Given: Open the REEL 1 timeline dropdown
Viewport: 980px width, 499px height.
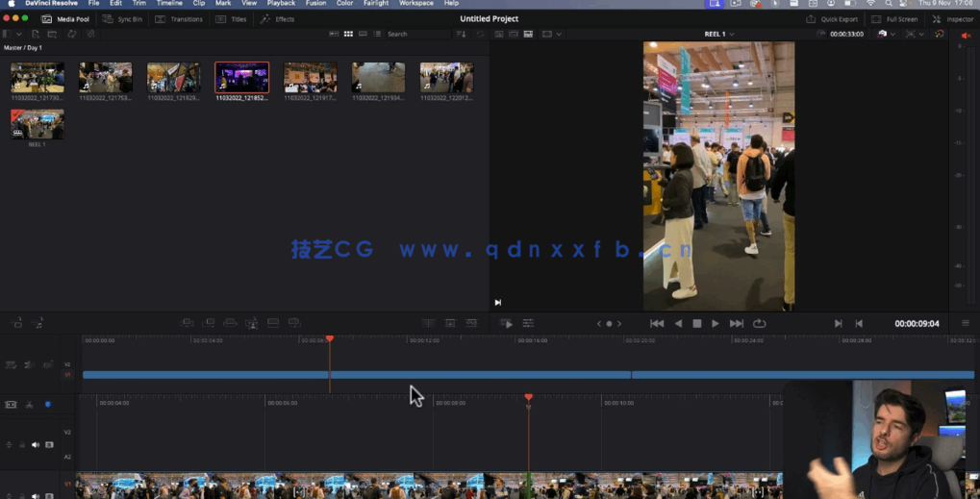Looking at the screenshot, I should 719,34.
